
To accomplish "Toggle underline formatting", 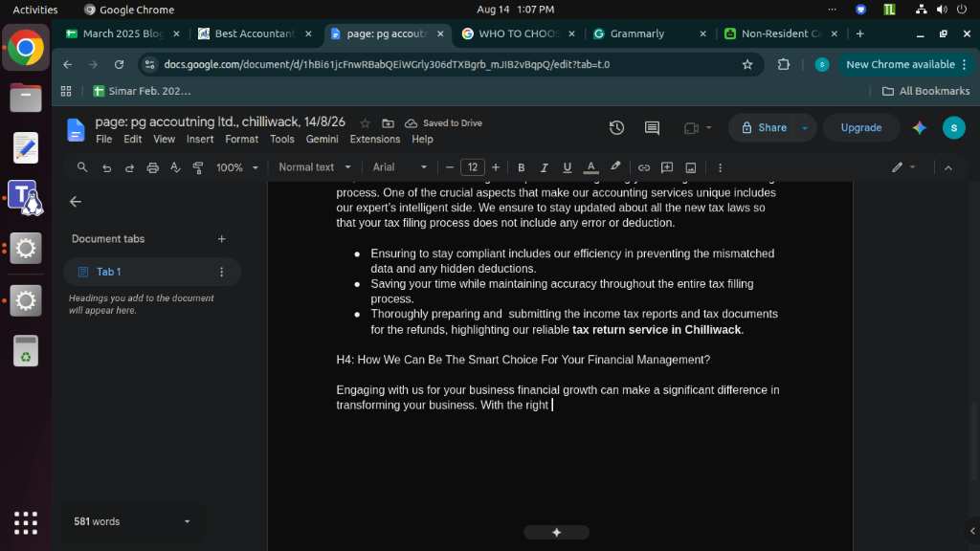I will click(x=567, y=167).
